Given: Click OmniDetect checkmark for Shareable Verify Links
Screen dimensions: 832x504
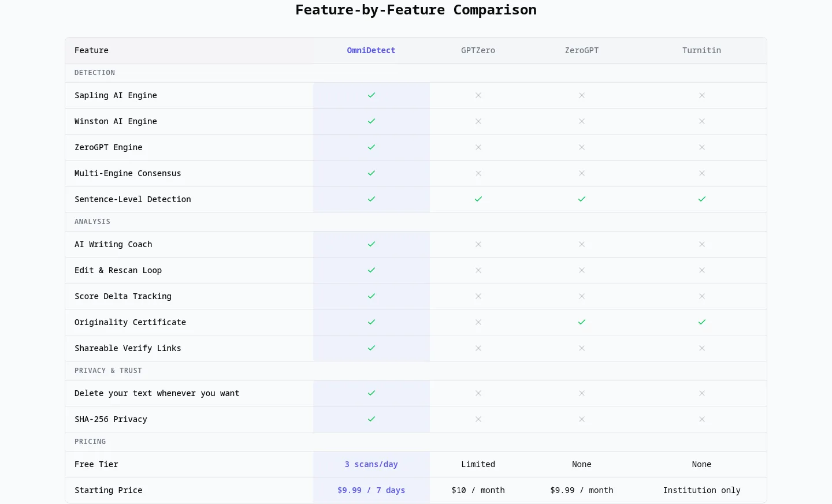Looking at the screenshot, I should pyautogui.click(x=372, y=348).
